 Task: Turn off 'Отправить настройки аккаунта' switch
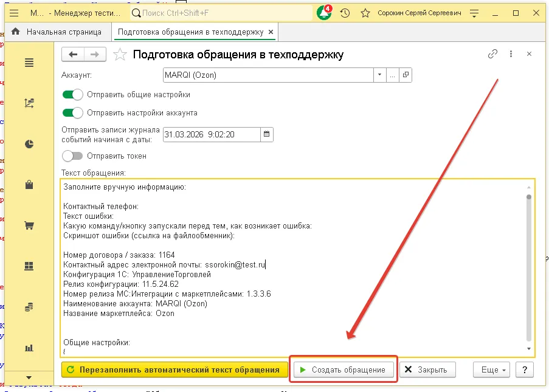tap(72, 112)
